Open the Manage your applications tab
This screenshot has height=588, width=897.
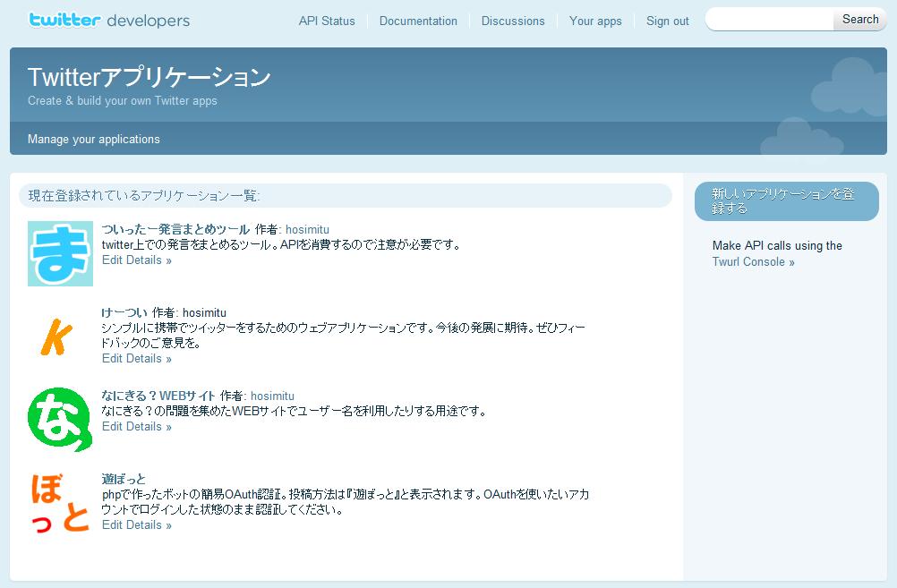(94, 139)
